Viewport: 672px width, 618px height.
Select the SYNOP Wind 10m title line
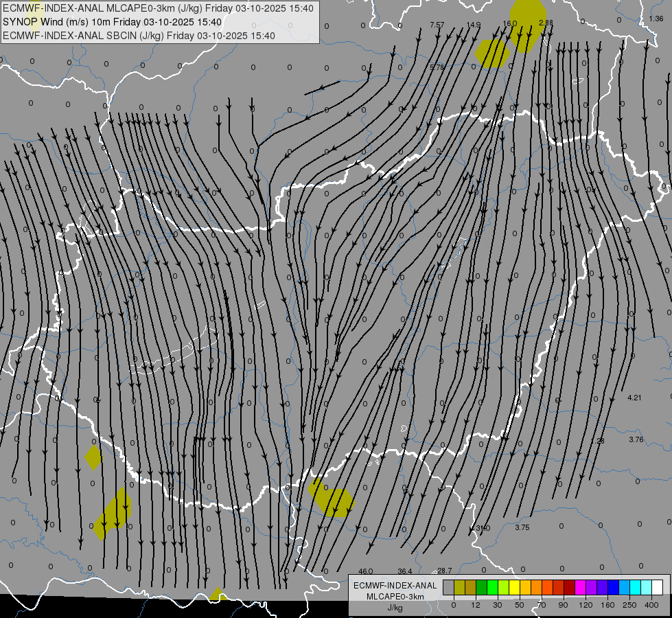(112, 22)
